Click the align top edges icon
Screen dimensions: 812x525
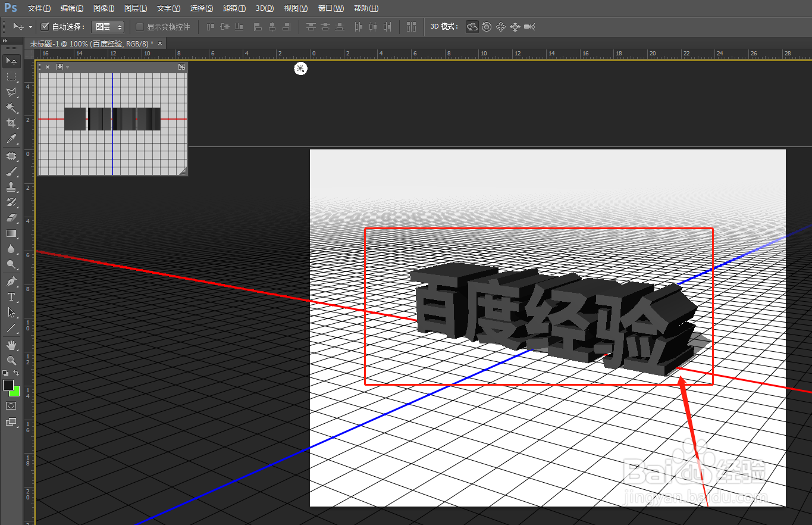211,27
